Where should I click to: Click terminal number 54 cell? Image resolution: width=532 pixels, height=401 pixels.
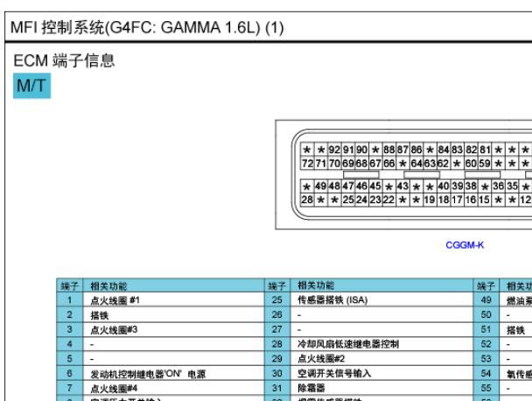[x=486, y=374]
